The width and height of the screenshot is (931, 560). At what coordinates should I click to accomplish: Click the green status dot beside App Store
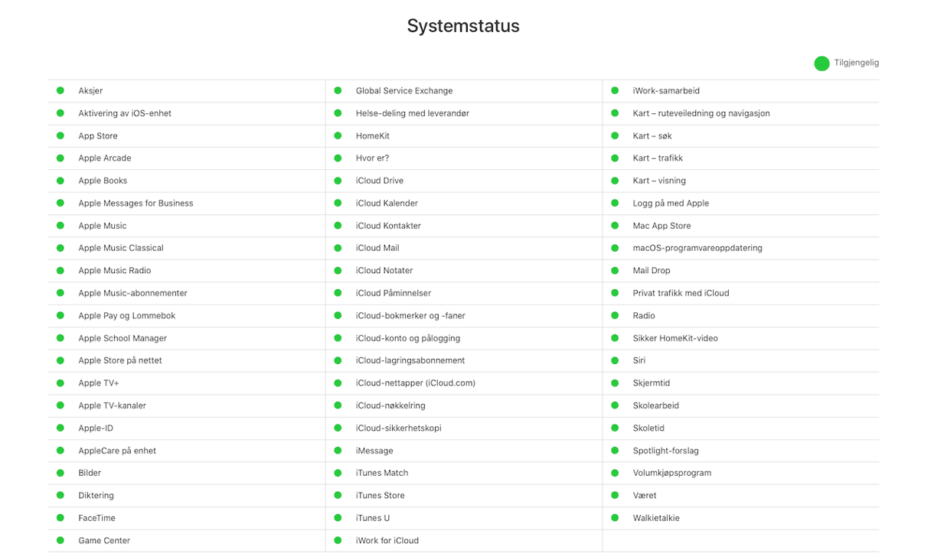point(60,135)
